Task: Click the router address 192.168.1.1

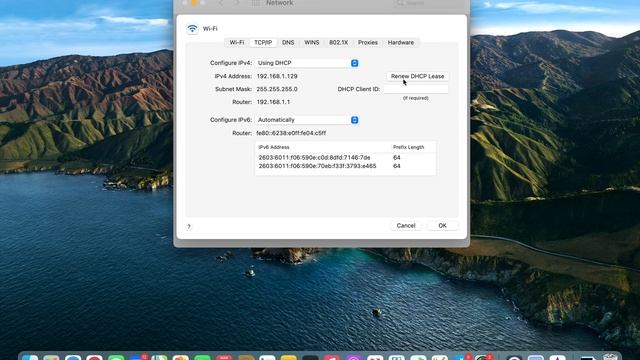Action: coord(273,102)
